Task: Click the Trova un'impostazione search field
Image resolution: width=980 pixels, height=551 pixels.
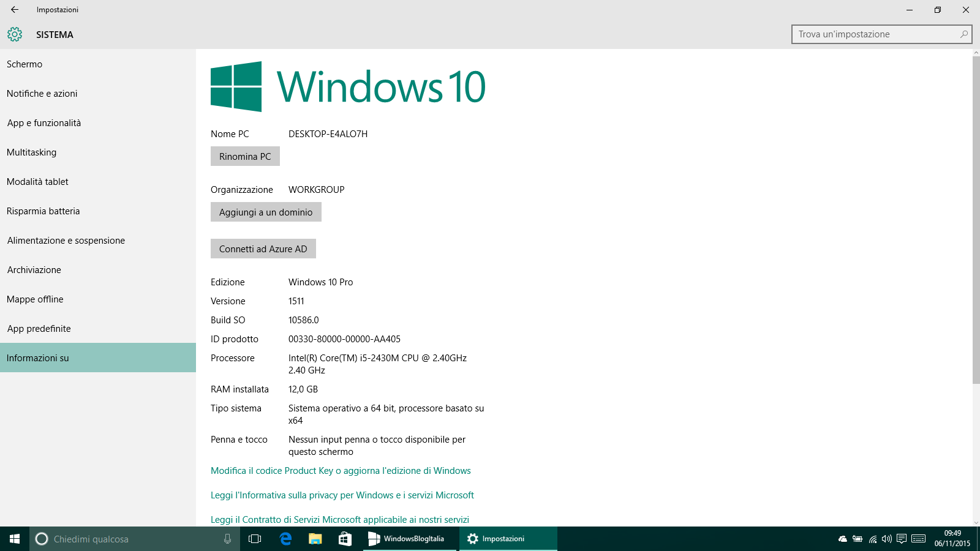Action: point(881,34)
